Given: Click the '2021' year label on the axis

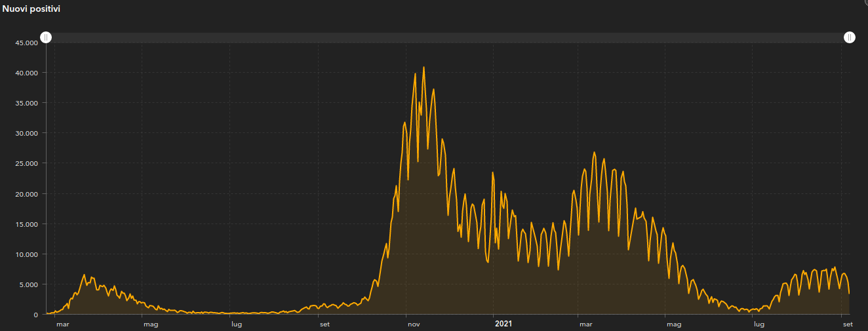Looking at the screenshot, I should tap(503, 324).
